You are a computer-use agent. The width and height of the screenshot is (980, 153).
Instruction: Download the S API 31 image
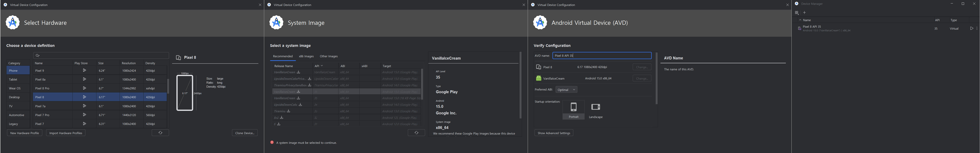coord(278,124)
